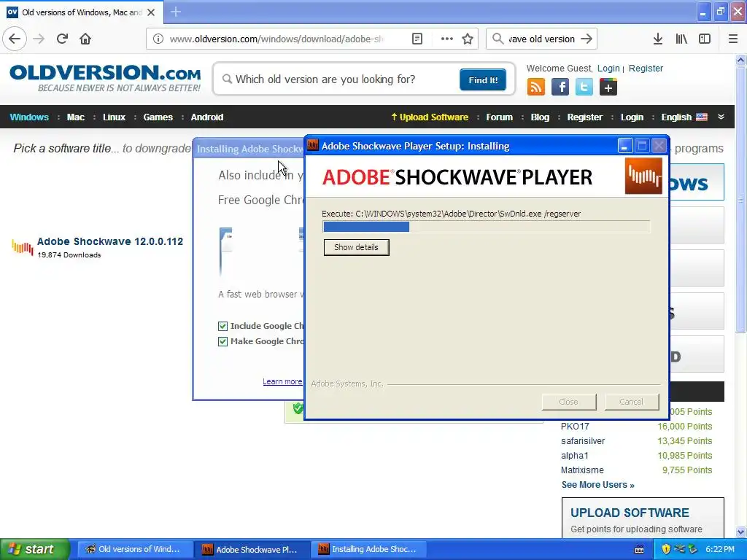Click the Matrixisme user name
Screen dimensions: 747x560
[x=582, y=470]
